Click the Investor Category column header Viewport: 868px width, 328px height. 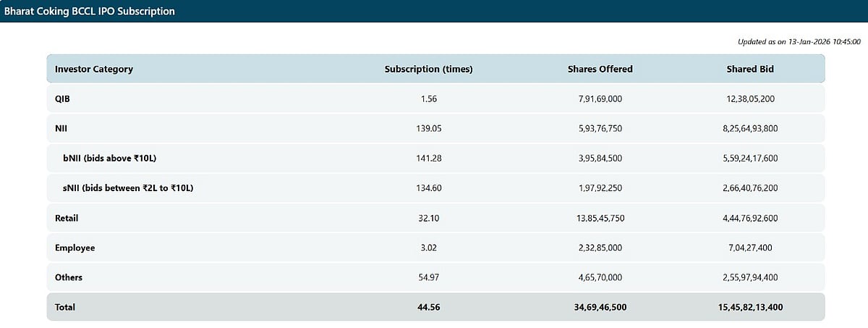pyautogui.click(x=94, y=69)
